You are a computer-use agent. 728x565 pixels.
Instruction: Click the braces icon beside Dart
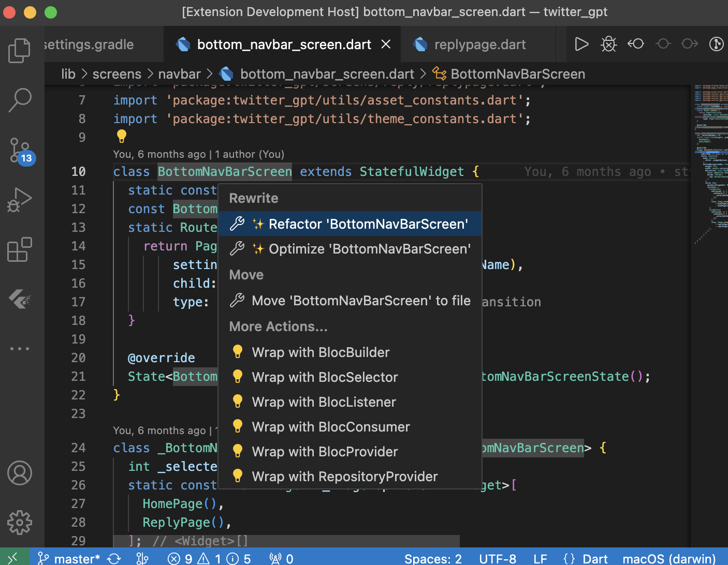point(569,559)
